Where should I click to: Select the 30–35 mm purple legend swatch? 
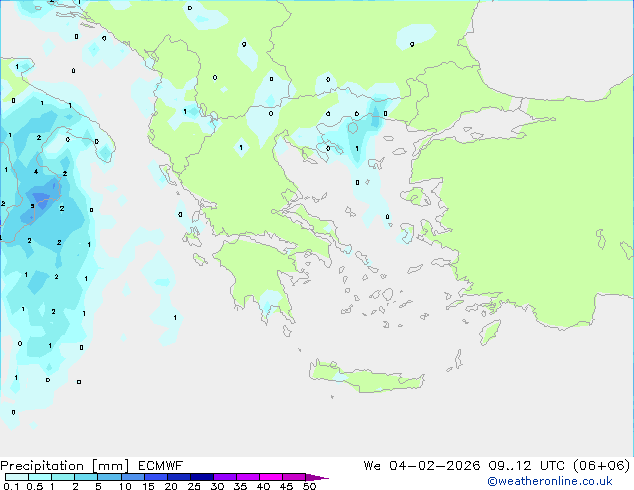tap(224, 477)
